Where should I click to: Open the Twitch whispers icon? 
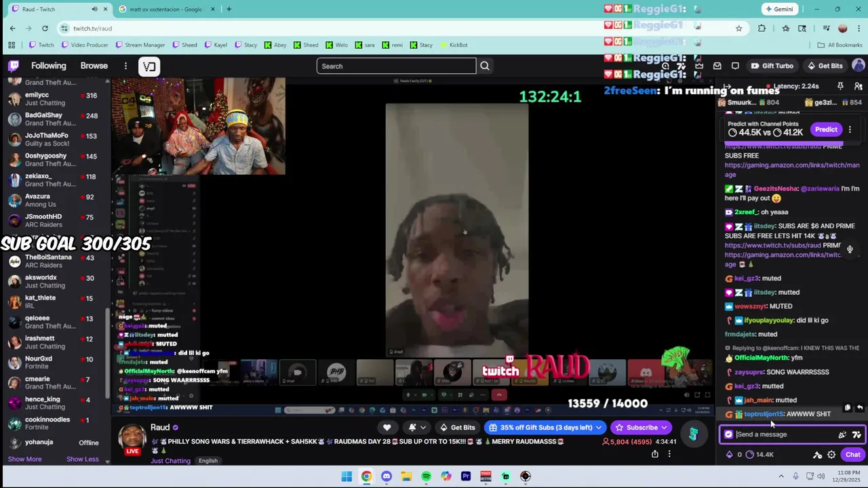click(735, 66)
